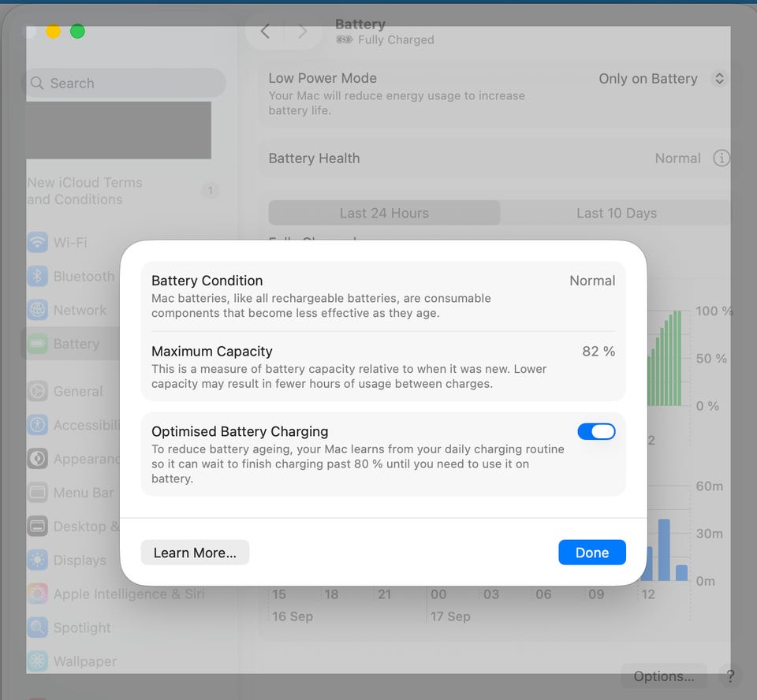Open Learn More about battery health
The height and width of the screenshot is (700, 757).
coord(195,553)
